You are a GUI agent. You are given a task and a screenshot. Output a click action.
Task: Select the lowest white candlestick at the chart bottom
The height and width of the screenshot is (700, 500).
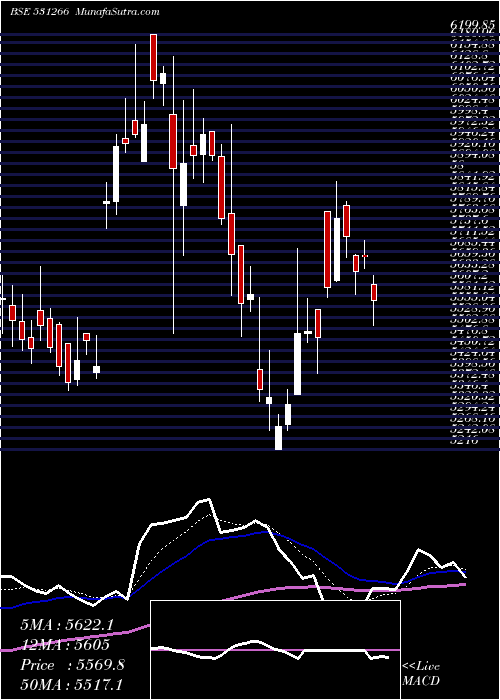(x=279, y=438)
